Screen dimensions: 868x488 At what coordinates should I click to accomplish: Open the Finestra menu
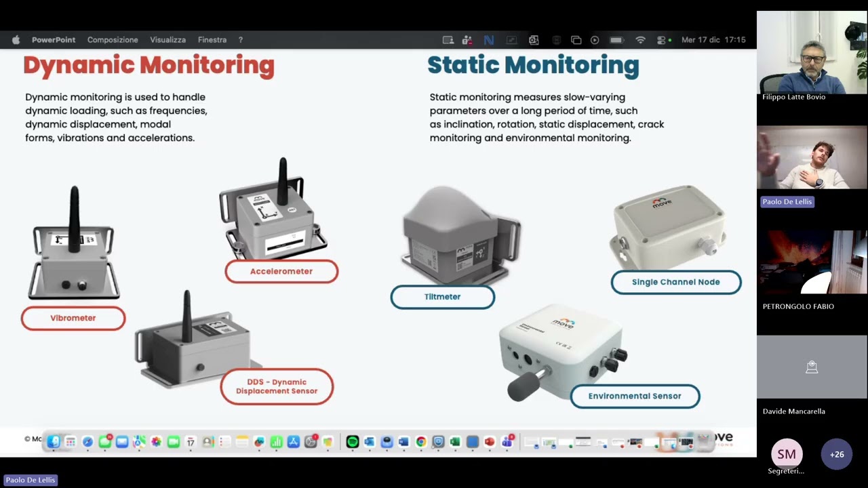coord(212,40)
